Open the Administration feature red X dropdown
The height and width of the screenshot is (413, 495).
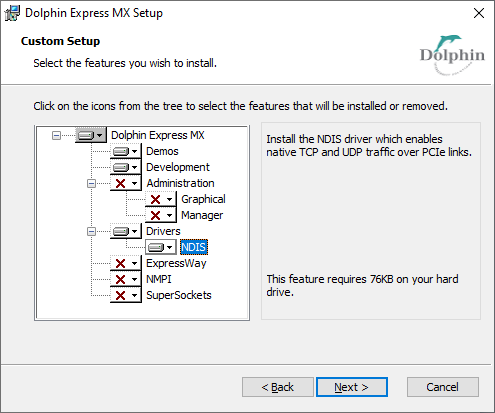[x=126, y=183]
